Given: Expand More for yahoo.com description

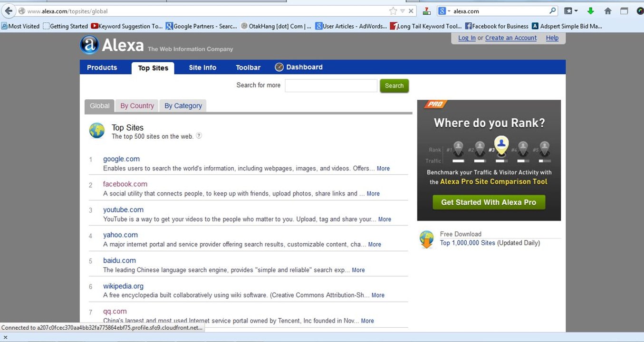Looking at the screenshot, I should pos(375,245).
